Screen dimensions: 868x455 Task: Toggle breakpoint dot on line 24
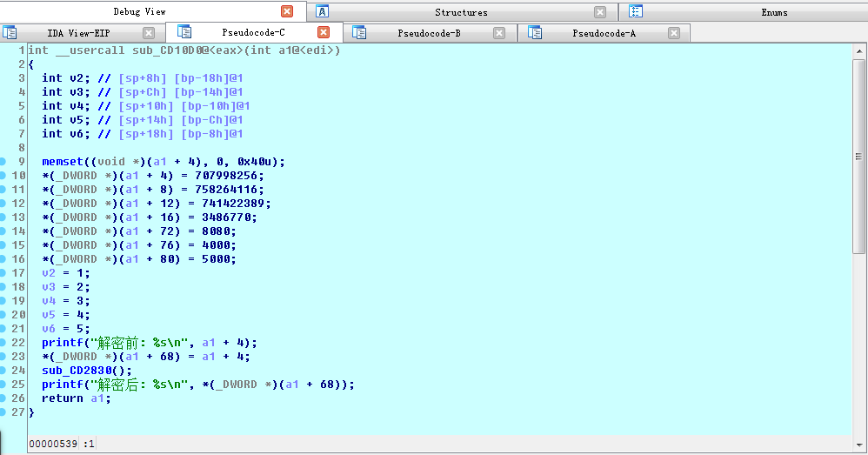pyautogui.click(x=4, y=371)
